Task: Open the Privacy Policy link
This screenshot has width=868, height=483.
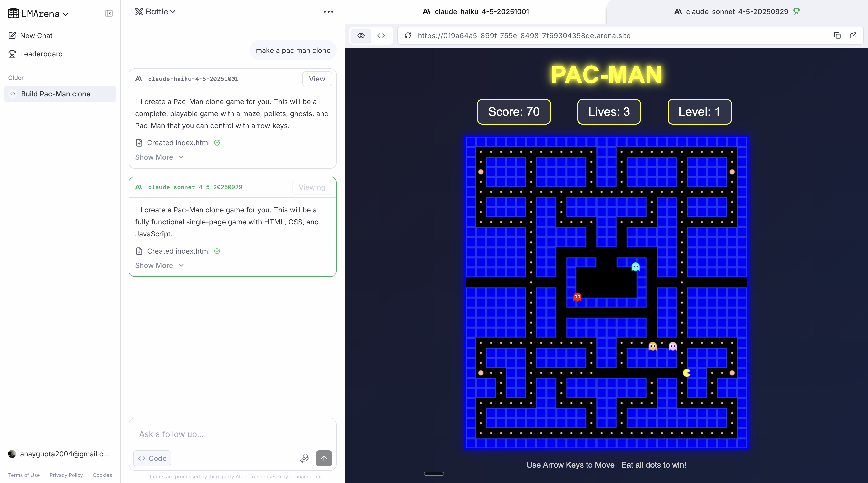Action: (x=66, y=475)
